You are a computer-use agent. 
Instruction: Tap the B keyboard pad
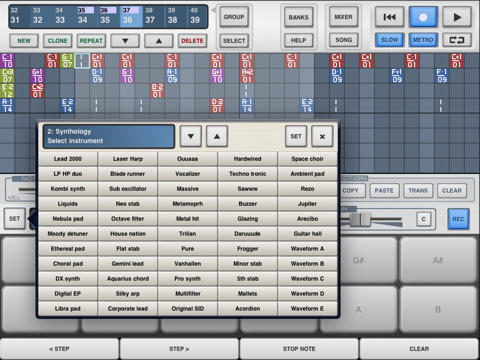pyautogui.click(x=438, y=309)
